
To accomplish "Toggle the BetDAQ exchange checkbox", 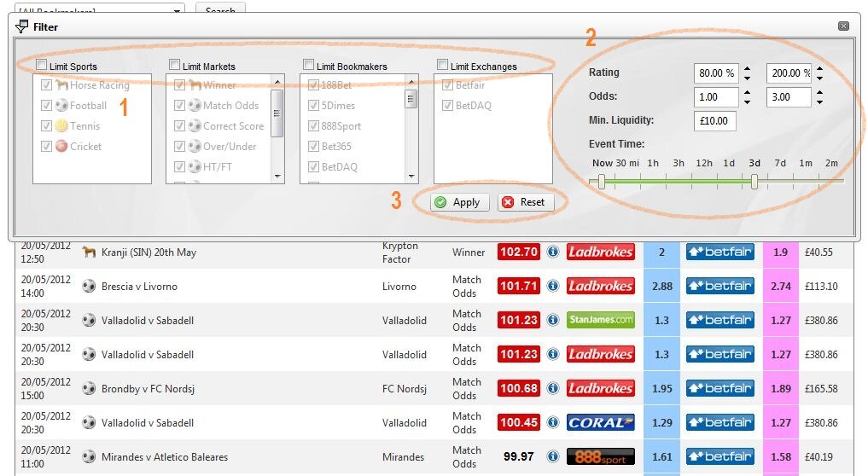I will pos(447,105).
